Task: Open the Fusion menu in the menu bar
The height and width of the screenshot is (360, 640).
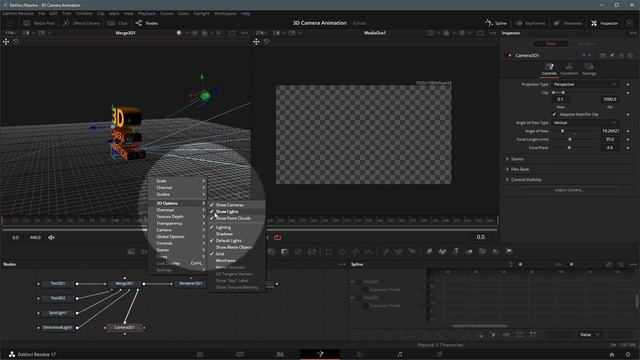Action: pos(167,13)
